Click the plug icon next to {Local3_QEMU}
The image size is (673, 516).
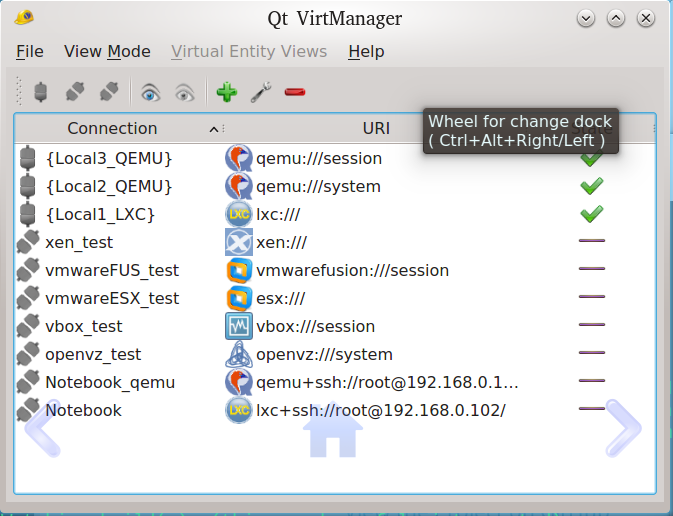tap(27, 158)
